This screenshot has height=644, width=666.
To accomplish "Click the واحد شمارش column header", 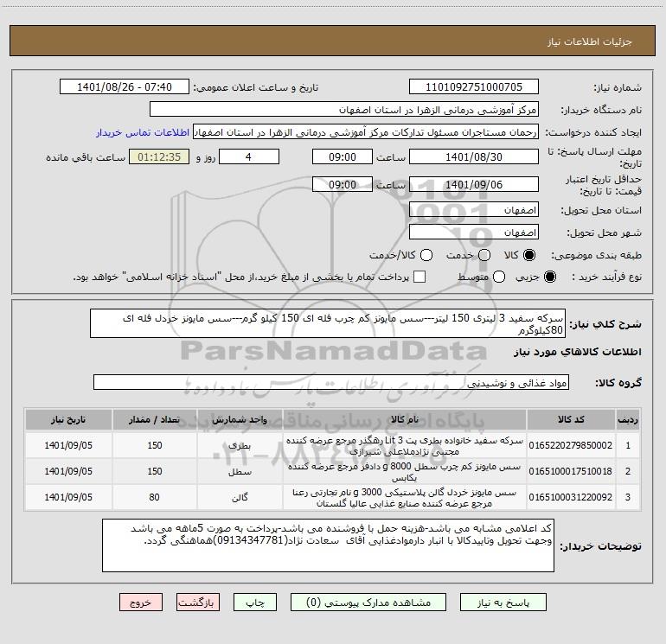I will point(240,420).
